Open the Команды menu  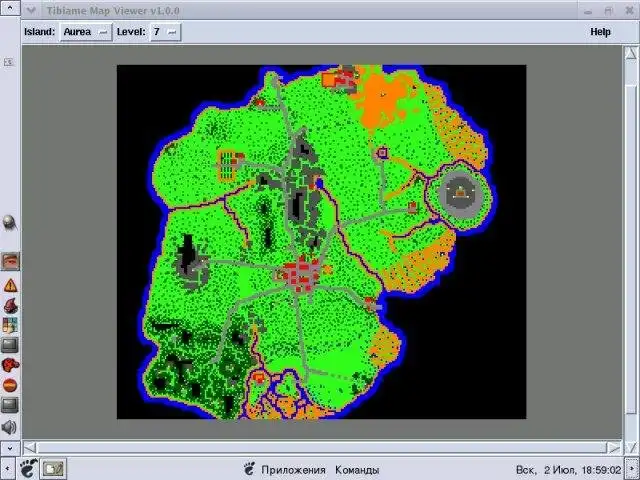357,470
